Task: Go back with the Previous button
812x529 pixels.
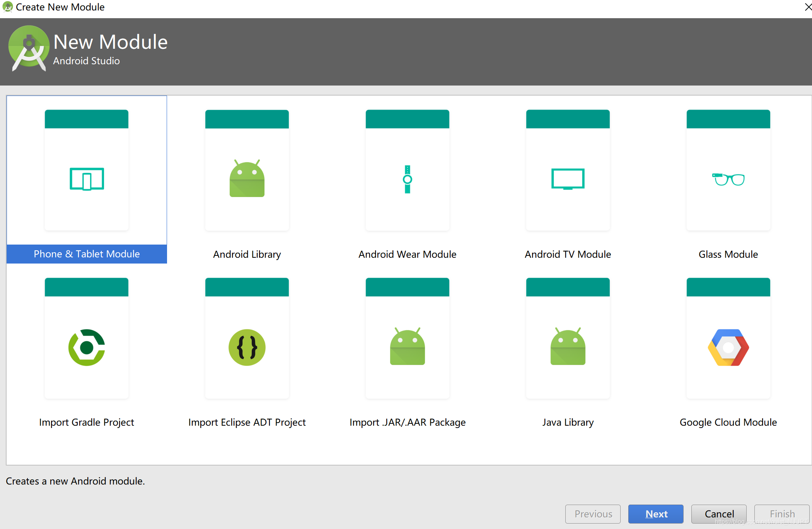Action: pyautogui.click(x=593, y=514)
